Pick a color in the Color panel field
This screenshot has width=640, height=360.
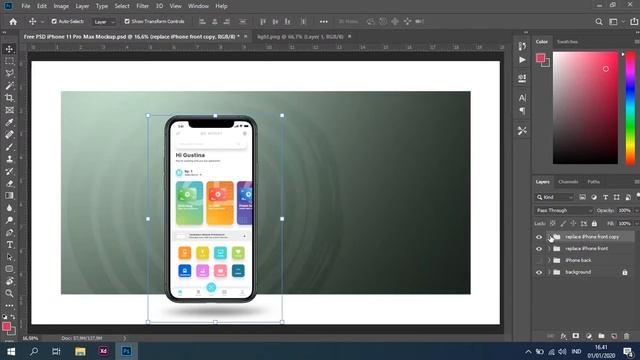[x=585, y=108]
